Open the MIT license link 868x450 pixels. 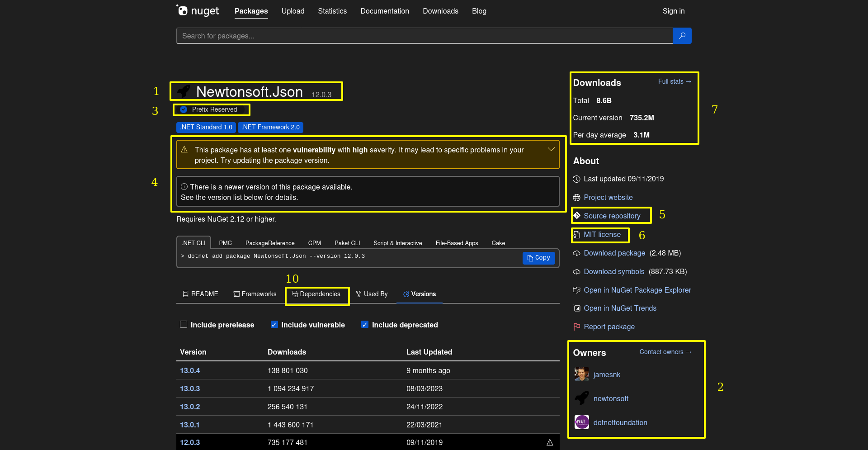tap(602, 235)
